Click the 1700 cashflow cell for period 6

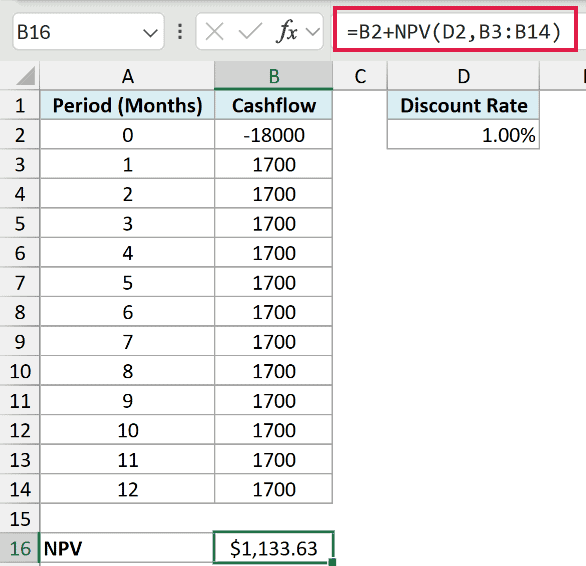[274, 312]
